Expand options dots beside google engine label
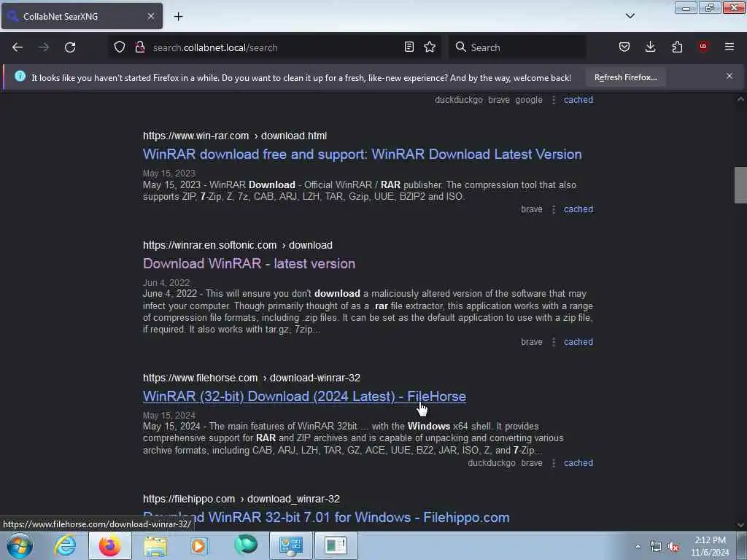Viewport: 747px width, 560px height. (x=554, y=100)
